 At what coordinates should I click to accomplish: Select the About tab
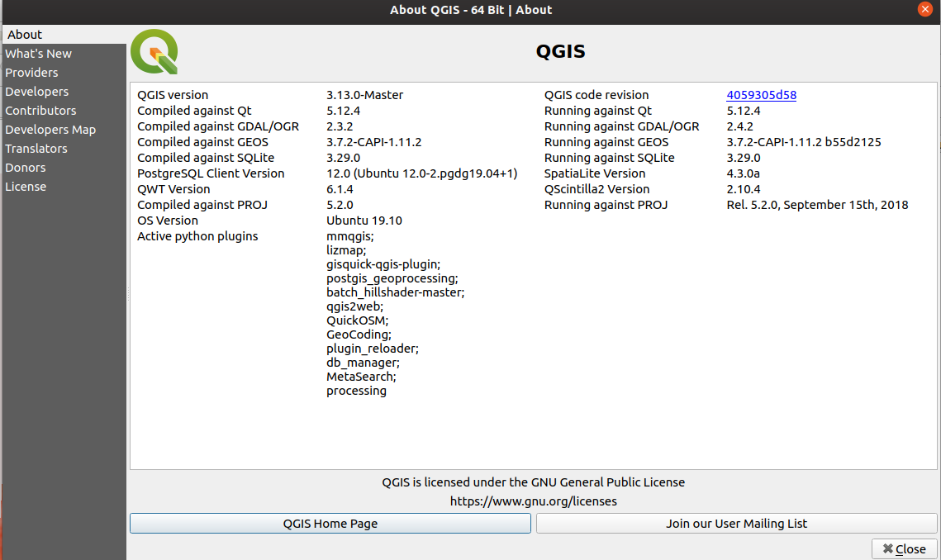point(24,34)
